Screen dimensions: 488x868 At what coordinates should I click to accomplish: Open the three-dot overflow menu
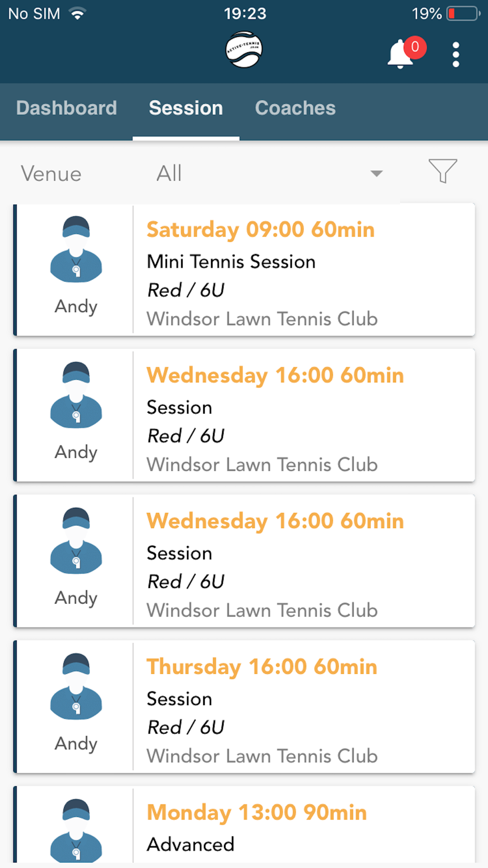coord(456,54)
